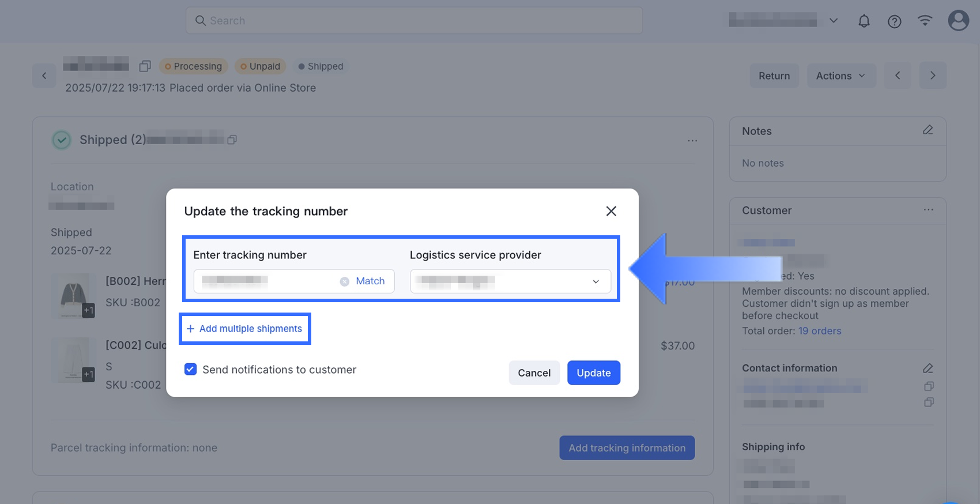Close the Update tracking number dialog
Image resolution: width=980 pixels, height=504 pixels.
[611, 211]
